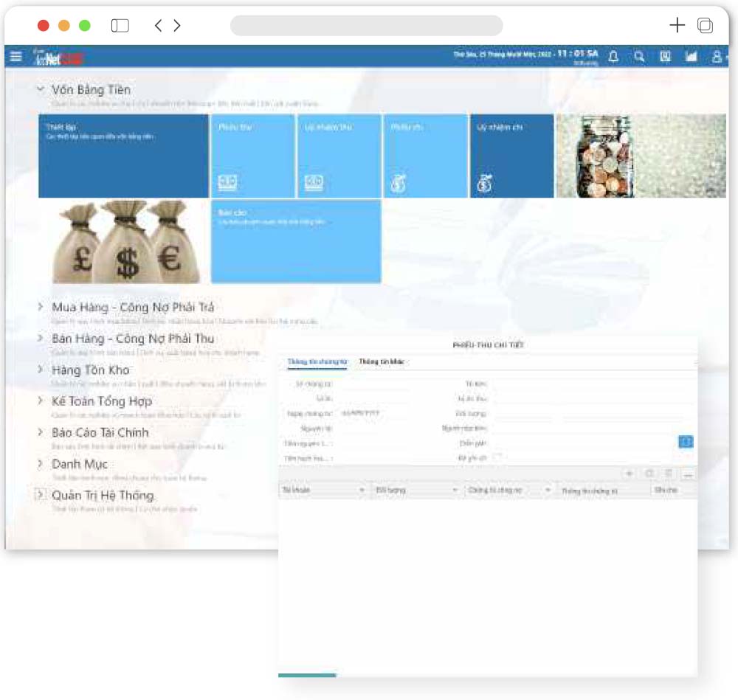Click the header icon right of the magnifier

665,57
